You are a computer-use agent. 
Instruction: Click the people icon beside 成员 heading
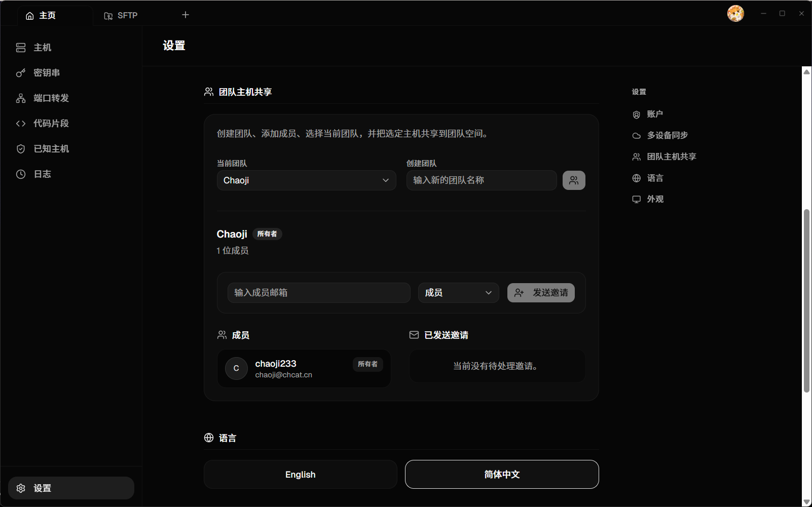click(222, 335)
